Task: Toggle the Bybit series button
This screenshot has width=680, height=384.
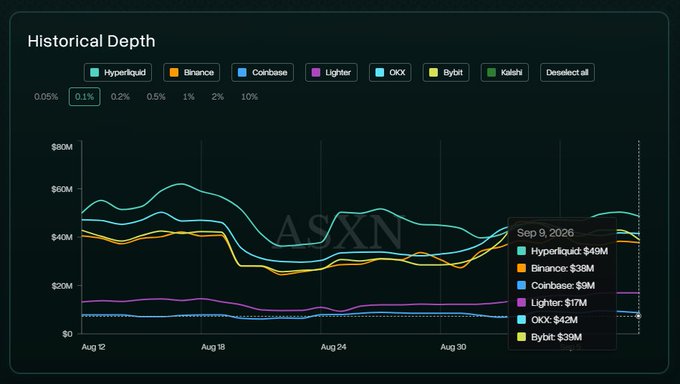Action: pyautogui.click(x=446, y=72)
